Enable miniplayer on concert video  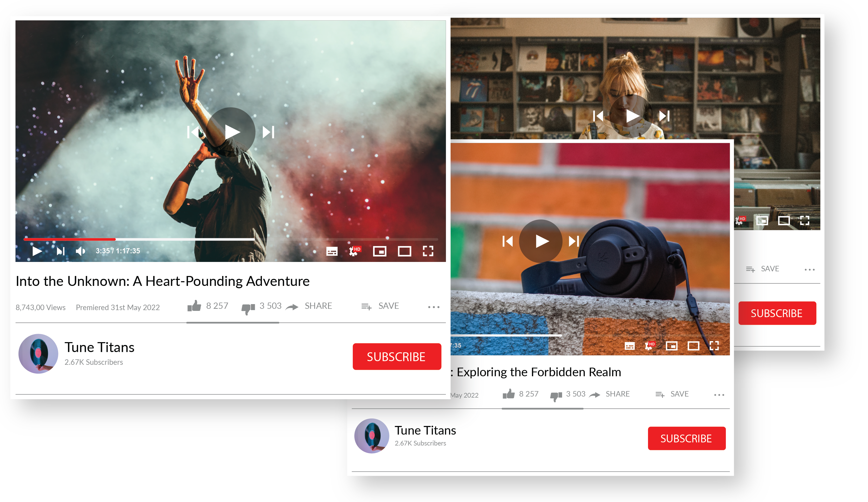(x=380, y=251)
